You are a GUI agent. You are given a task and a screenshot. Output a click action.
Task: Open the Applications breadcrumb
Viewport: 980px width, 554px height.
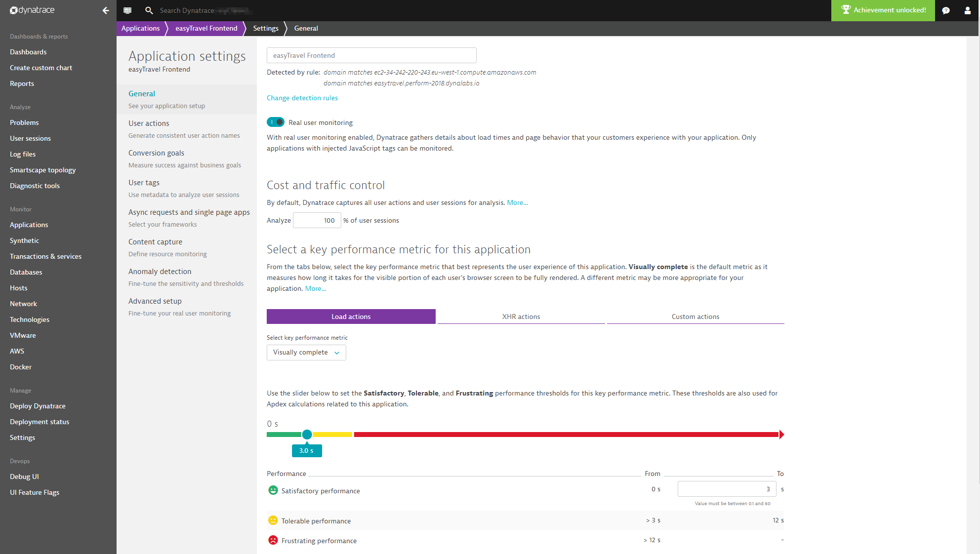click(x=140, y=28)
